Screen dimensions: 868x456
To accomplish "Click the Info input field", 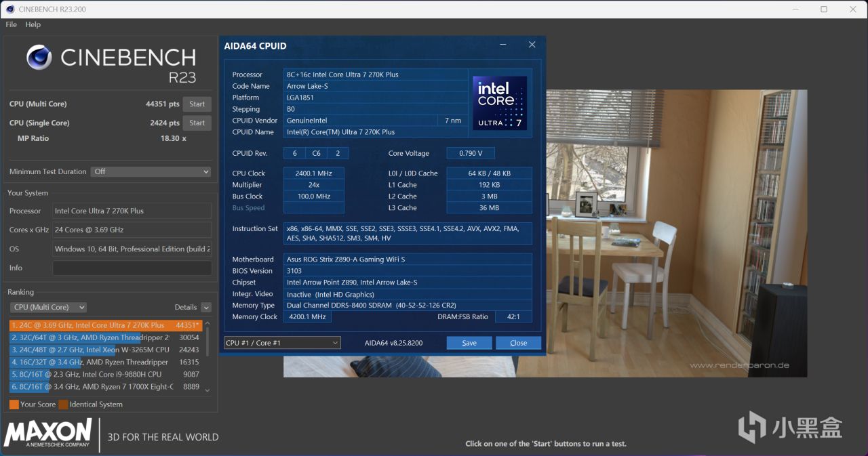I will [132, 268].
